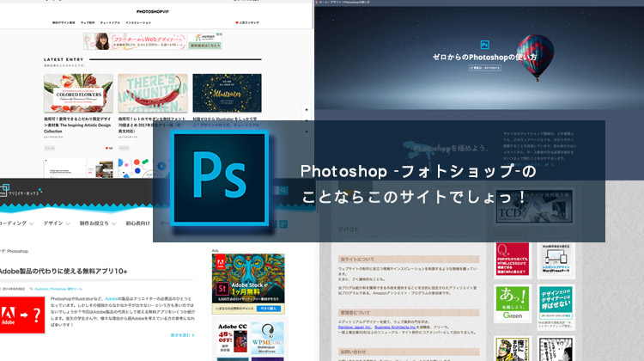Viewport: 644px width, 361px height.
Task: Open the PHOTOSHOPVIP site logo
Action: [x=153, y=11]
